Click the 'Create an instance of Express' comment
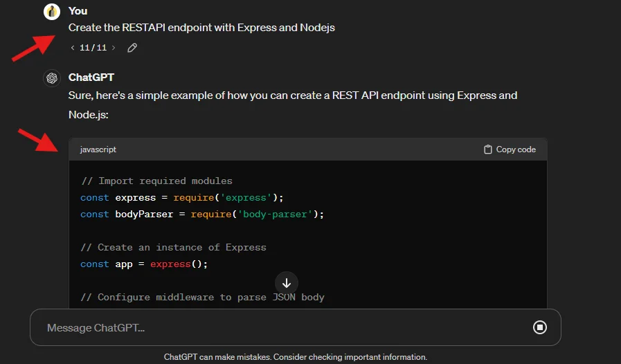Screen dimensions: 621x364 (174, 248)
